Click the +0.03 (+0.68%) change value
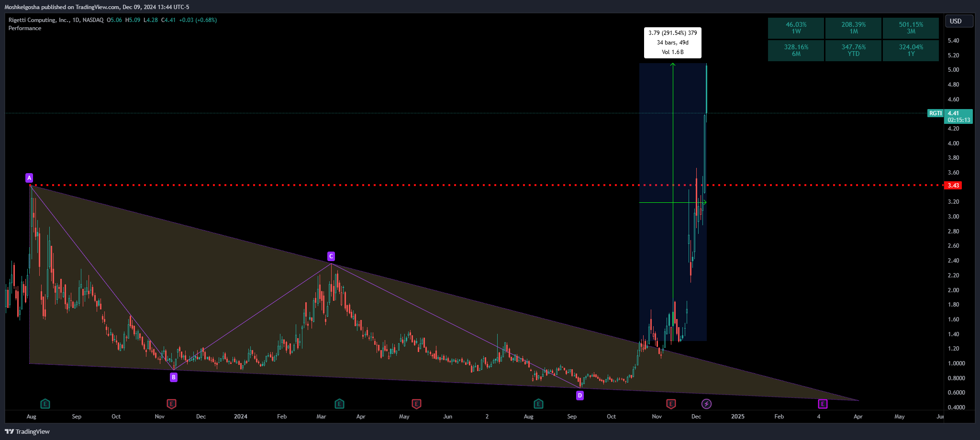The image size is (980, 440). [x=198, y=20]
